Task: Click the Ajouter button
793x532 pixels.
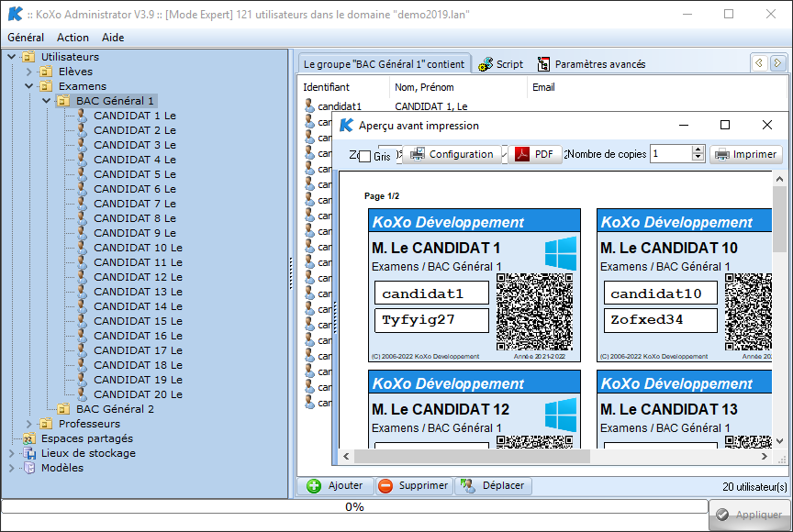Action: [x=335, y=485]
